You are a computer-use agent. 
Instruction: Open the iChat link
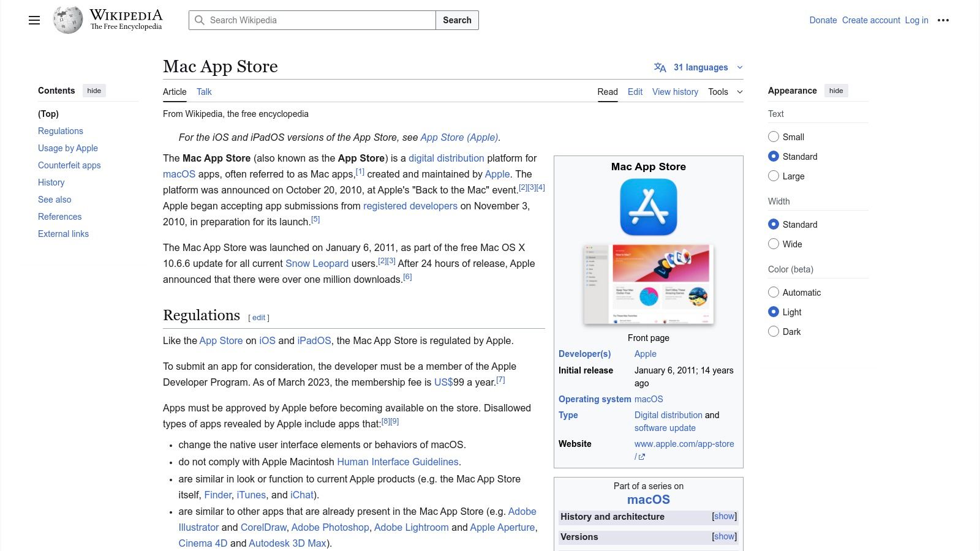[302, 495]
